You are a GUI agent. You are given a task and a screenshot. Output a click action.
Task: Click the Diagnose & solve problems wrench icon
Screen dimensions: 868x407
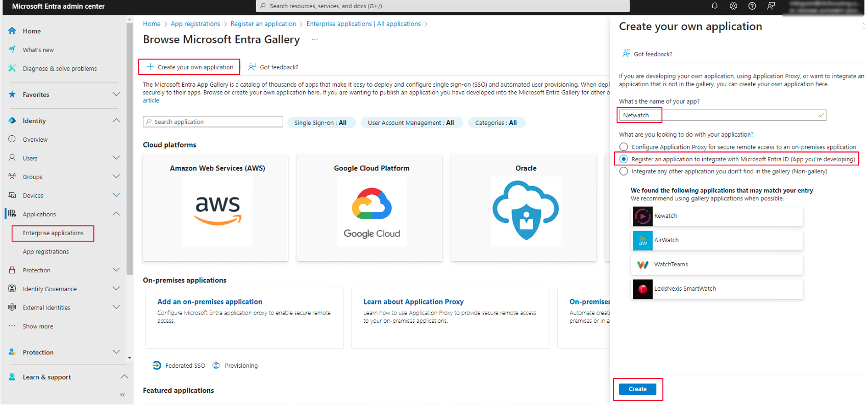[12, 68]
